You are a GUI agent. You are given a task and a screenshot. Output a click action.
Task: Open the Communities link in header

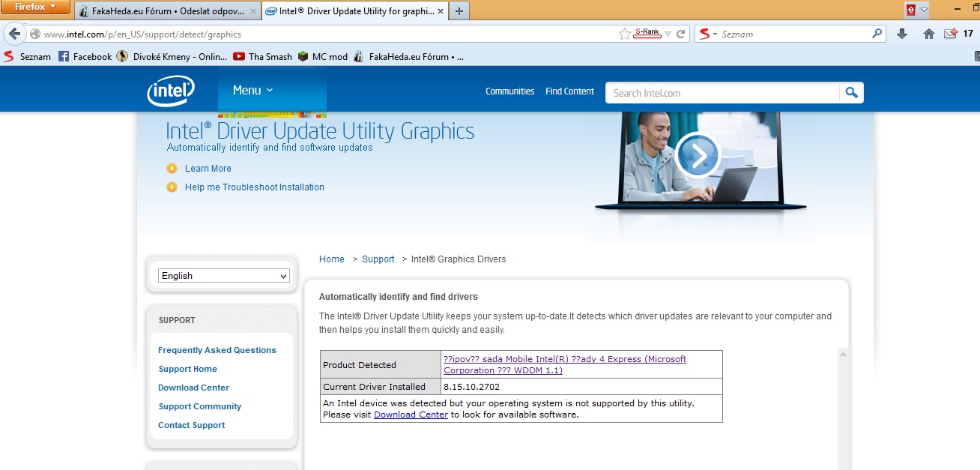click(x=509, y=91)
